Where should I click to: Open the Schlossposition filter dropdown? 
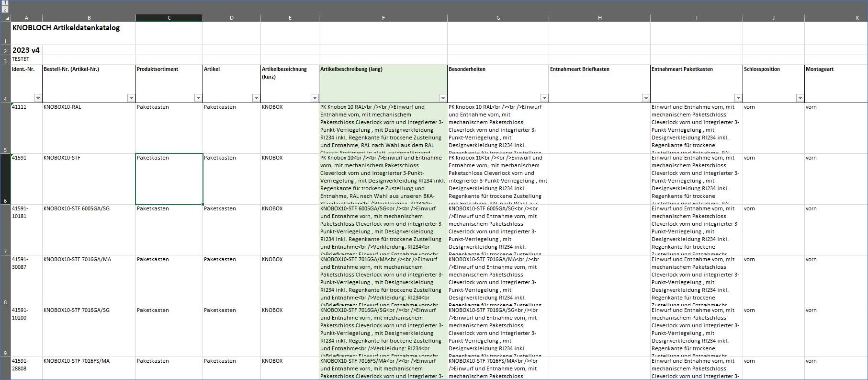[800, 98]
